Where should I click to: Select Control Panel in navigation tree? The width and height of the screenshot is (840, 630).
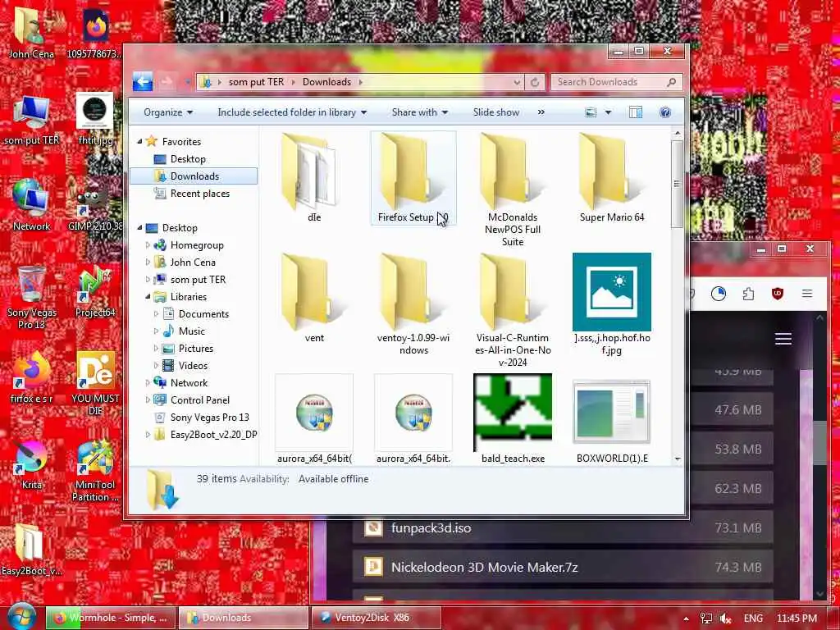[x=199, y=400]
